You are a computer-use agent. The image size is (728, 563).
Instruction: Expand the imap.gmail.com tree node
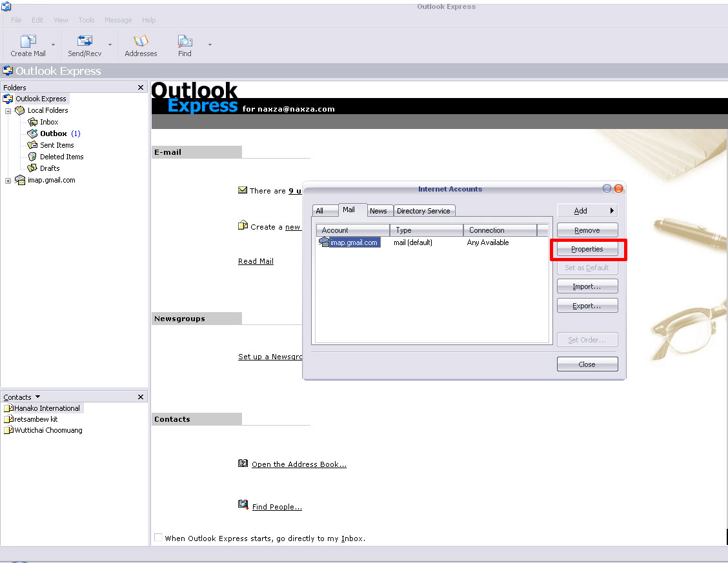(x=8, y=181)
